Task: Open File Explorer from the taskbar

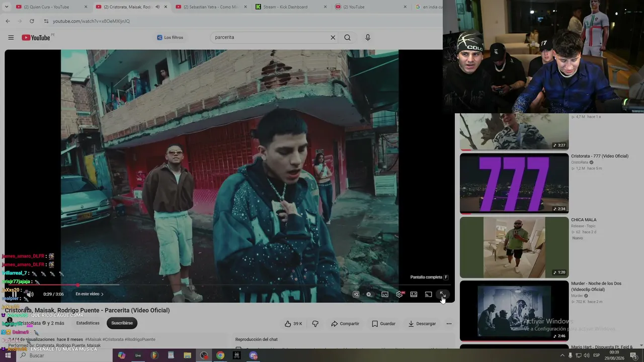Action: [187, 355]
